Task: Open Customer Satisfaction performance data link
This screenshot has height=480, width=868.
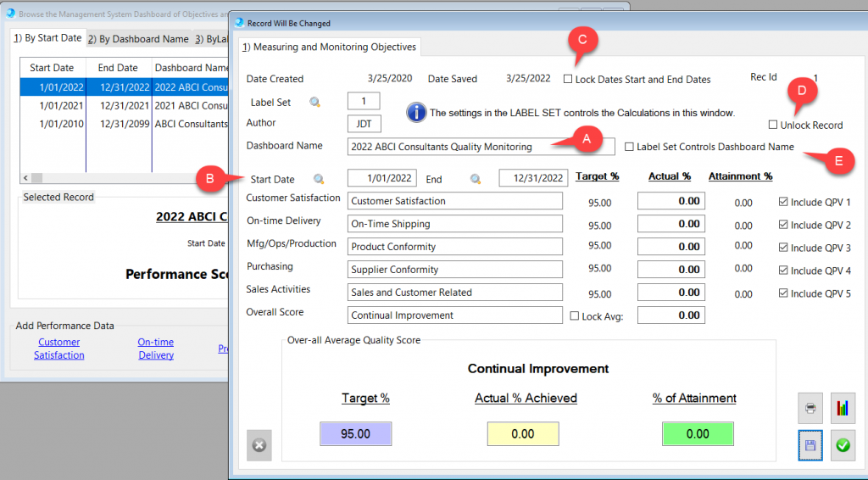Action: 59,349
